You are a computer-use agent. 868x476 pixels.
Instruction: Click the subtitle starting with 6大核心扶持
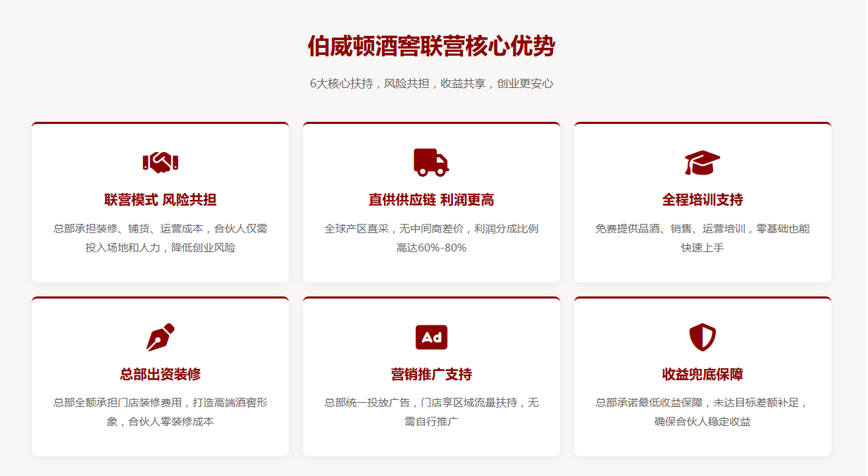click(x=431, y=83)
